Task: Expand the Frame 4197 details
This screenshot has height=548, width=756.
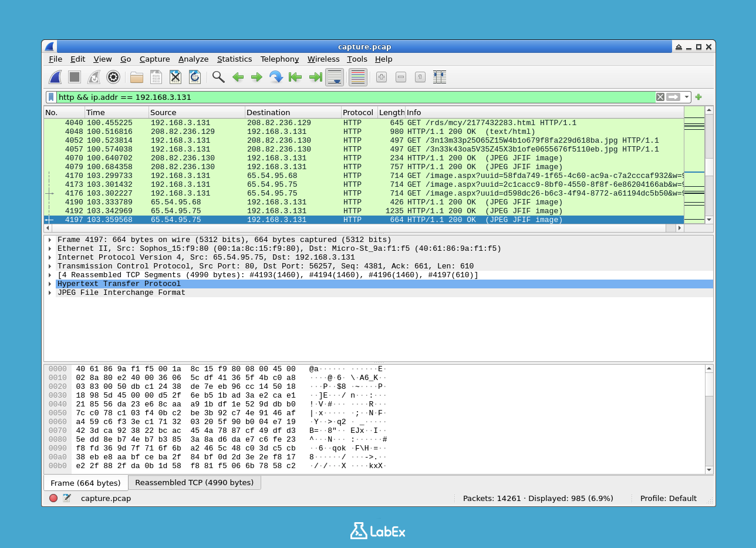Action: pyautogui.click(x=49, y=239)
